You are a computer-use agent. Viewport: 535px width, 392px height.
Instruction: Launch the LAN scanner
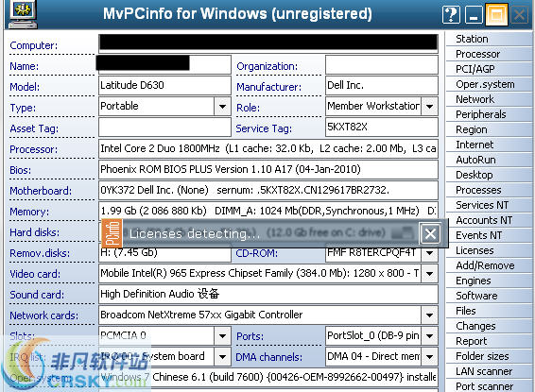(489, 371)
